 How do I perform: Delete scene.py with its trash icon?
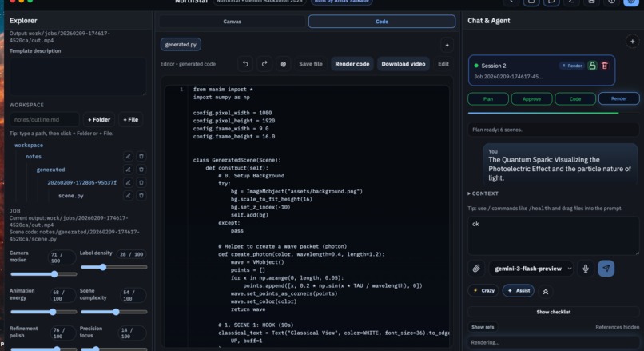tap(141, 196)
